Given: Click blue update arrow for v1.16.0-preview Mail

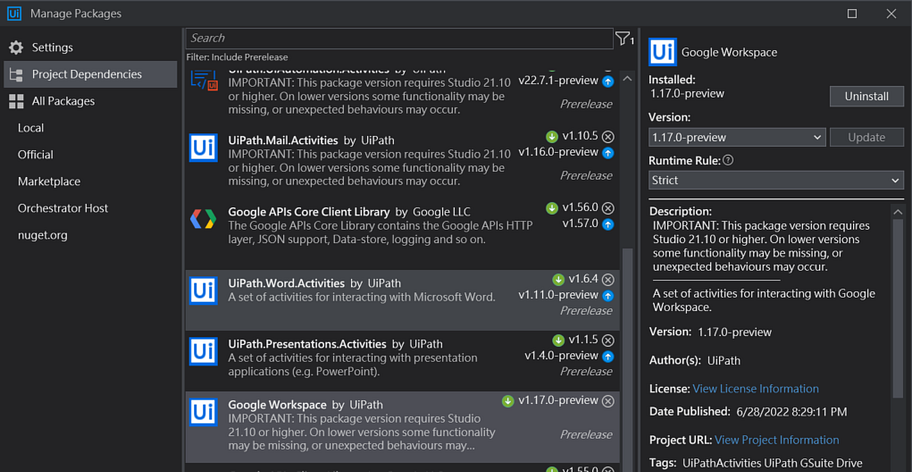Looking at the screenshot, I should [608, 153].
